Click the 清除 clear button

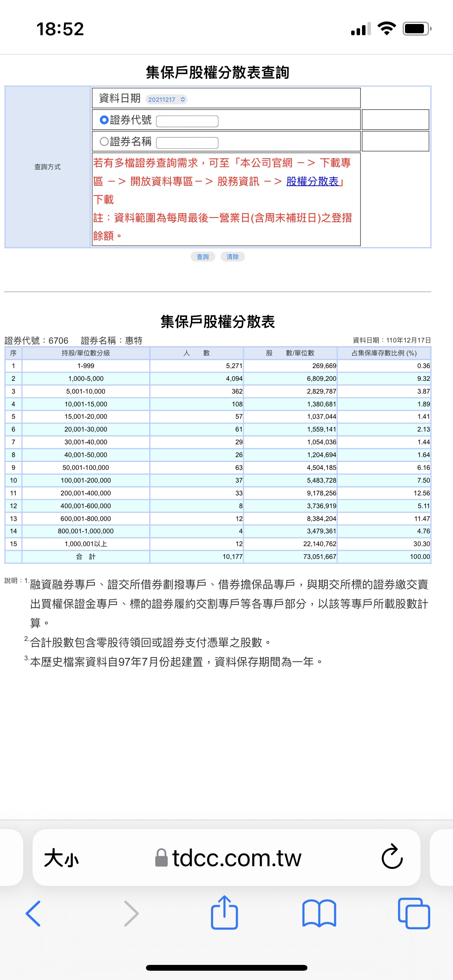232,257
